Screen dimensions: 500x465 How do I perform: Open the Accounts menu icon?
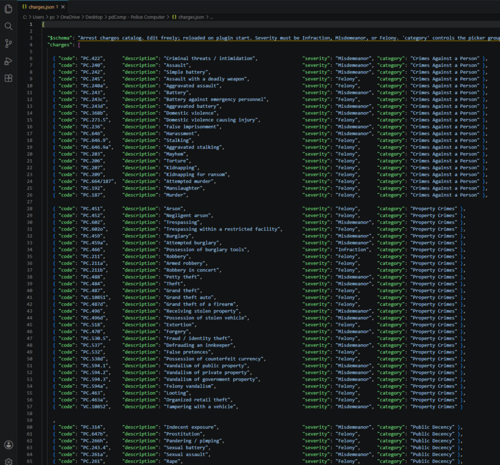point(8,445)
